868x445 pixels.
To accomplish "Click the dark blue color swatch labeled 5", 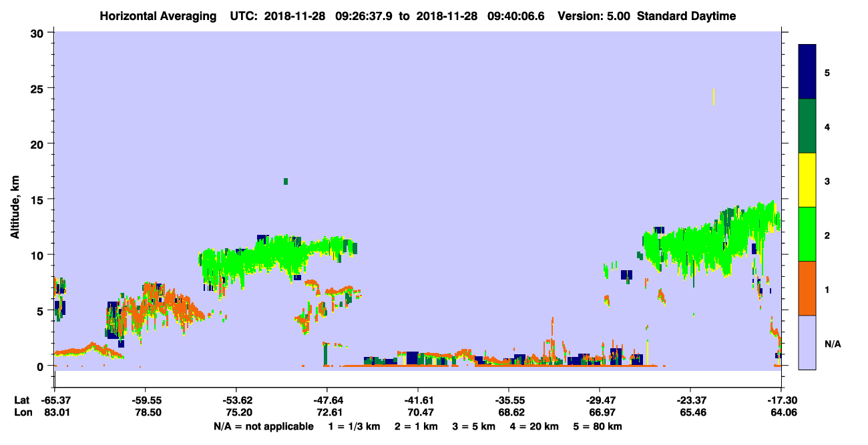I will coord(807,72).
